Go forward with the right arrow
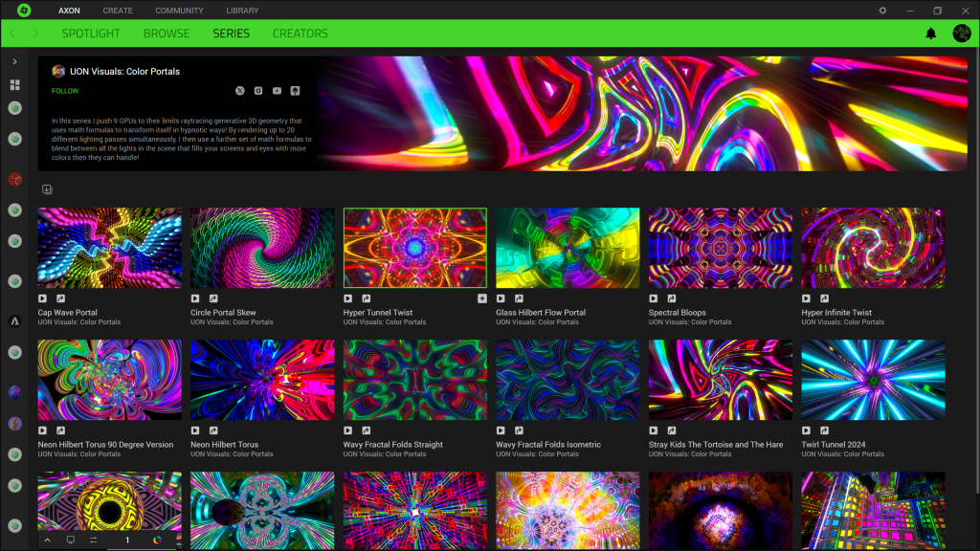The height and width of the screenshot is (551, 980). pyautogui.click(x=35, y=33)
